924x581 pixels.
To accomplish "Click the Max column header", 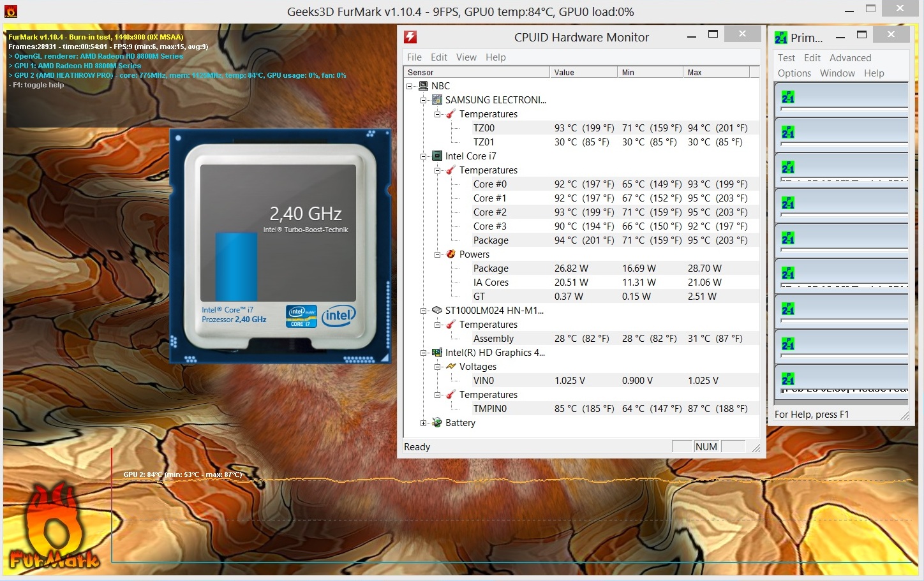I will 717,72.
